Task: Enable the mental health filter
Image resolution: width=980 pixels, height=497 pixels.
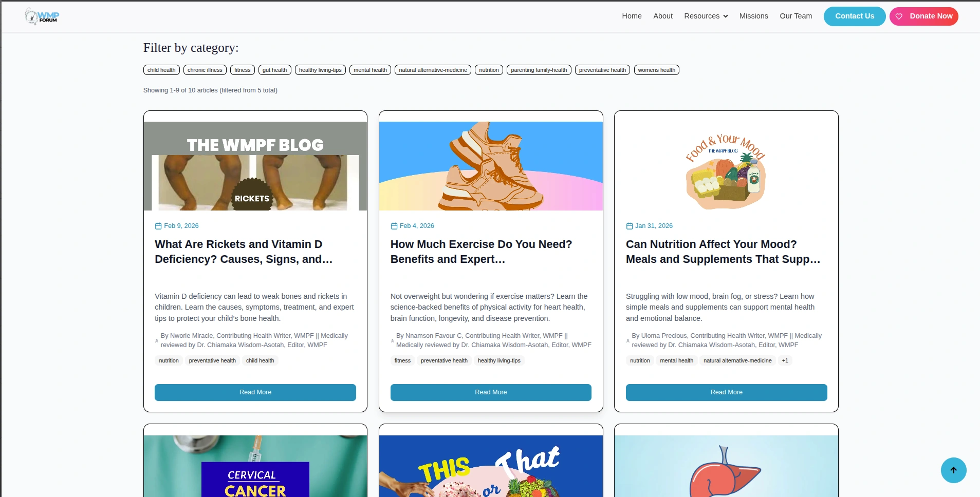Action: (370, 70)
